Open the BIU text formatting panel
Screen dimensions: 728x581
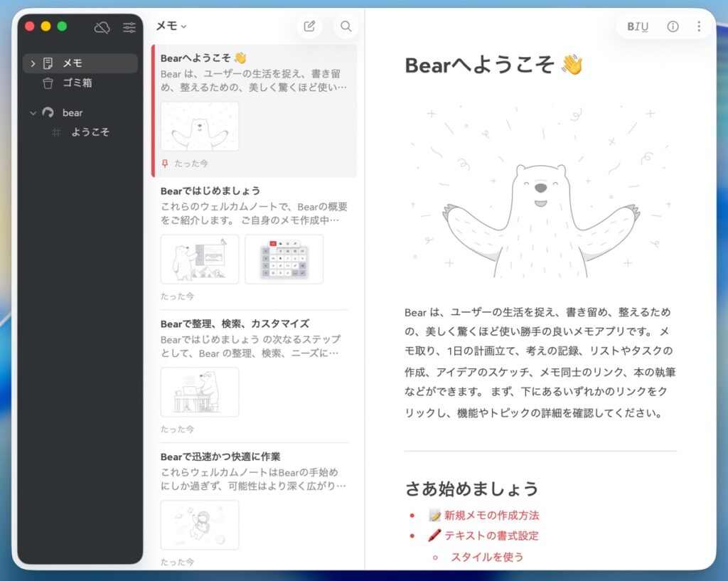(x=637, y=26)
